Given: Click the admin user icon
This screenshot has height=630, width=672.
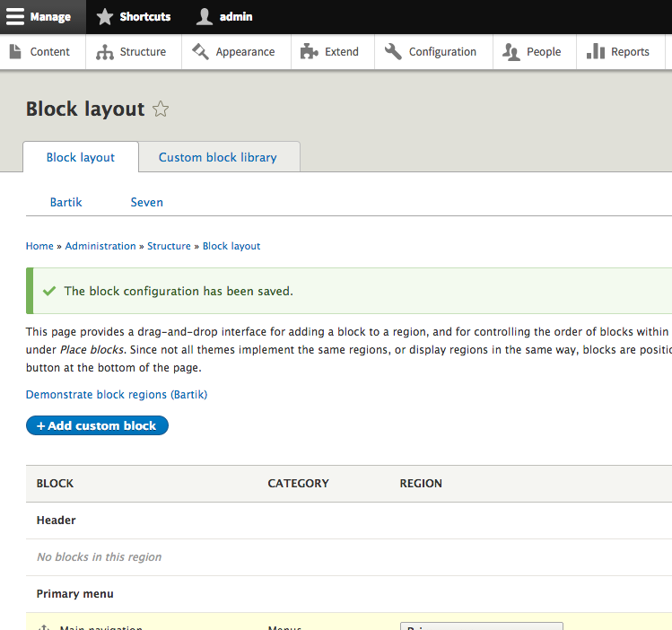Looking at the screenshot, I should pos(205,17).
